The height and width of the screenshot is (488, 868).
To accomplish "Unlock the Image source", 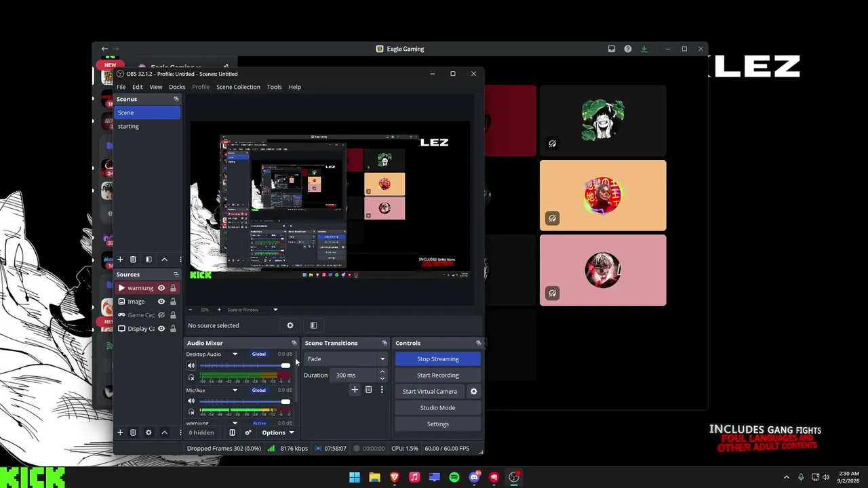I will [173, 302].
